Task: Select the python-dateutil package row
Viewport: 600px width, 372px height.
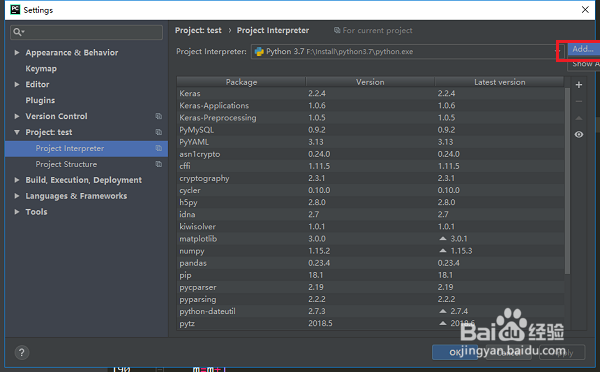Action: point(370,311)
